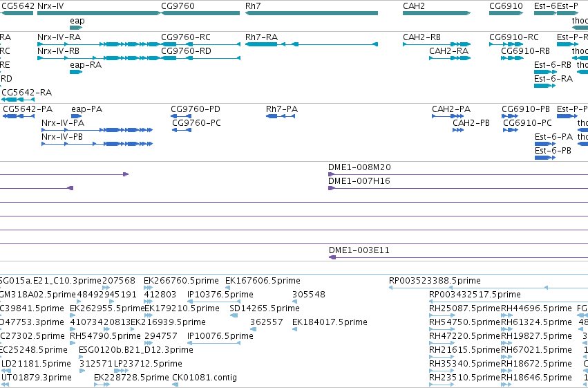588x388 pixels.
Task: Click protein Rh7-PA
Action: (x=281, y=116)
